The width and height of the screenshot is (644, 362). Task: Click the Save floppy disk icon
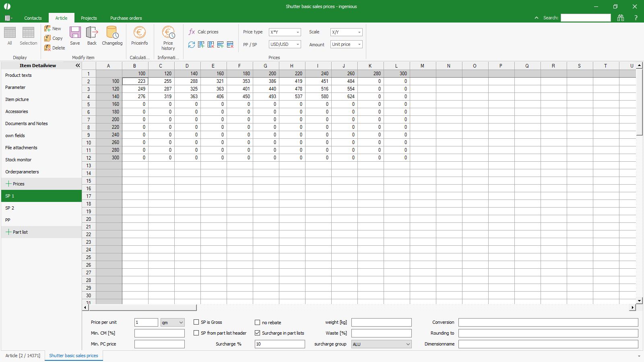(x=75, y=33)
